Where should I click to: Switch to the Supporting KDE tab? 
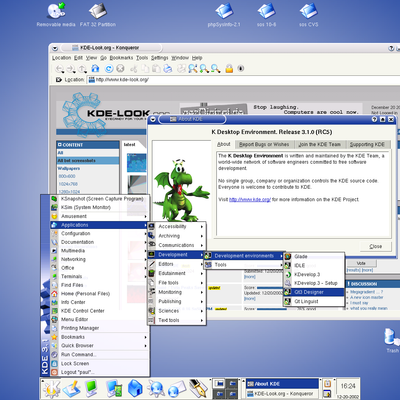click(x=367, y=144)
